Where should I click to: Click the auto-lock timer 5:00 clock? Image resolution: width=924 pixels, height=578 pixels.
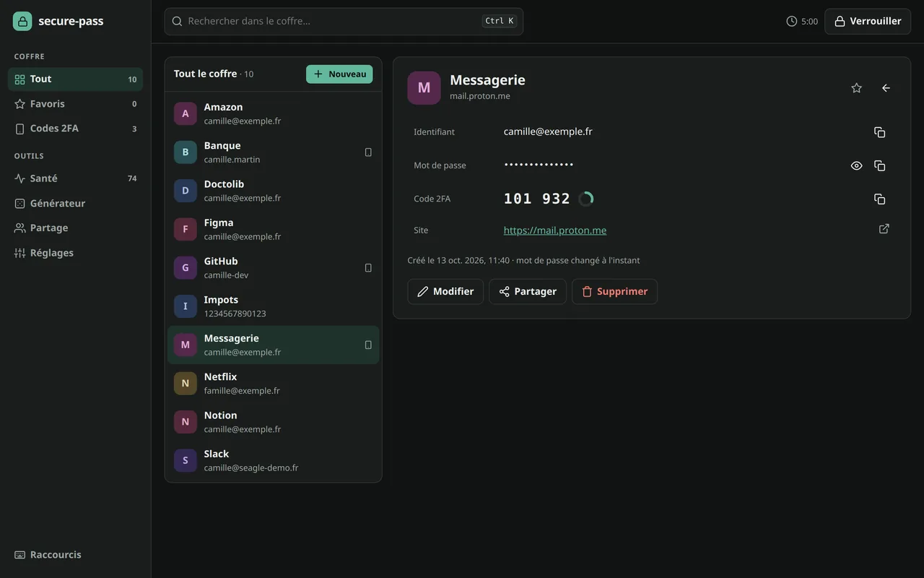[x=802, y=22]
